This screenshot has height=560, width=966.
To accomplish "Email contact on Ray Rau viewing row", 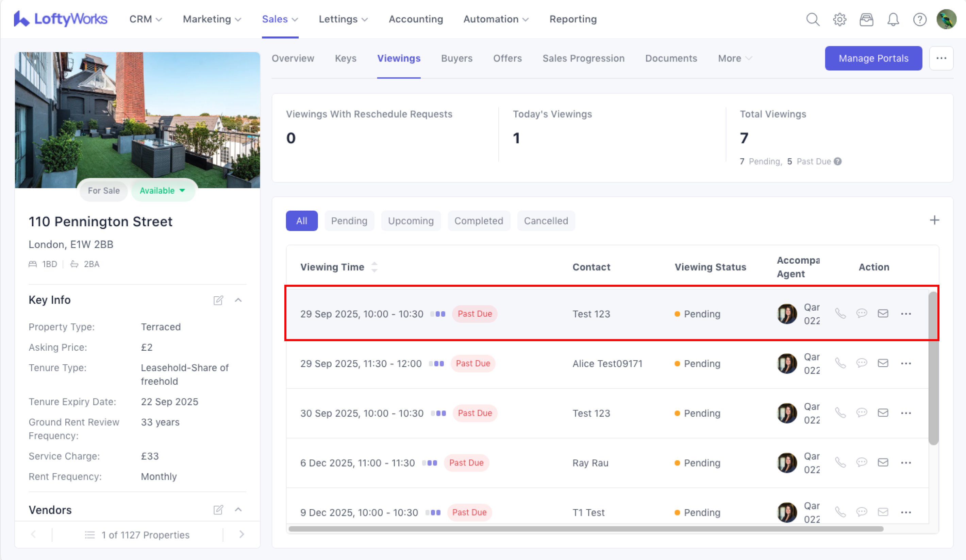I will tap(883, 462).
